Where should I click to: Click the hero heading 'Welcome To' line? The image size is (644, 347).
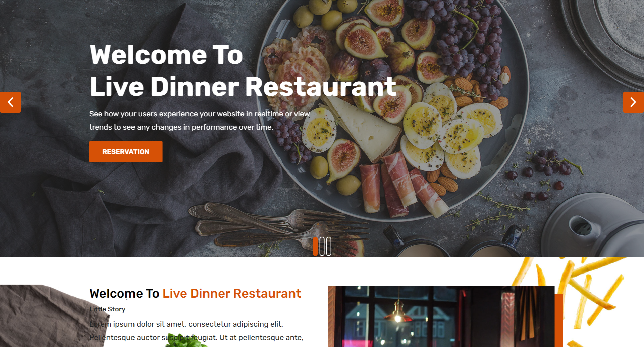pos(166,55)
